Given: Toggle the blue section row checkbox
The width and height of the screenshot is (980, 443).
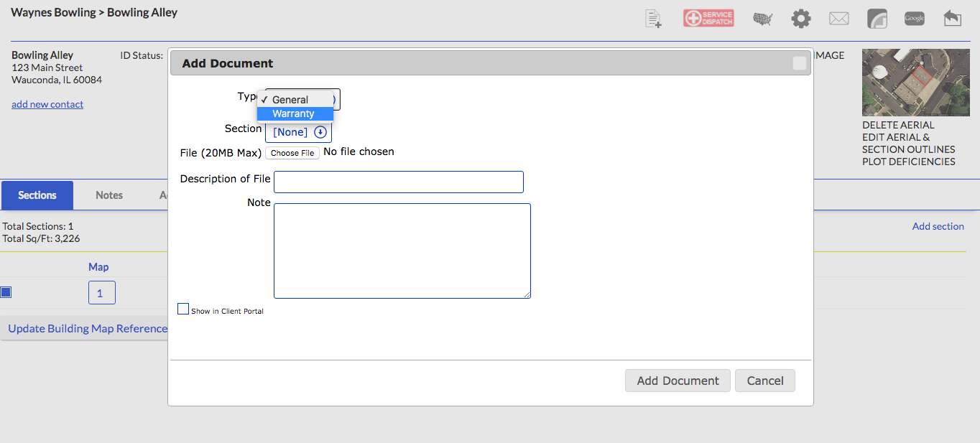Looking at the screenshot, I should coord(6,292).
